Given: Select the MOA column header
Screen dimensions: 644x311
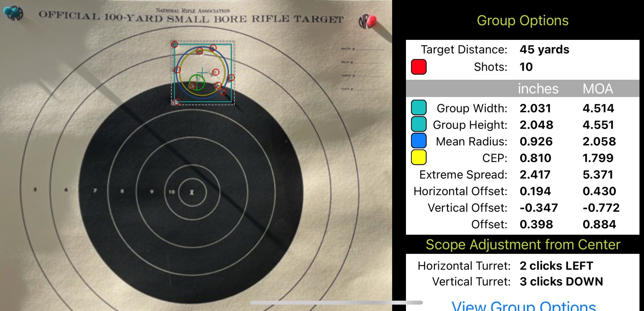Looking at the screenshot, I should pos(598,89).
